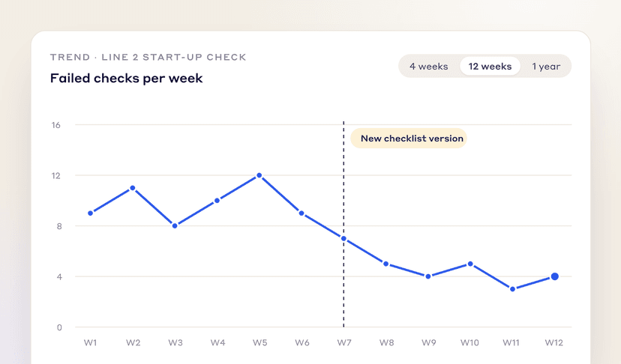Switch to the 1 year range
Image resolution: width=621 pixels, height=364 pixels.
546,67
